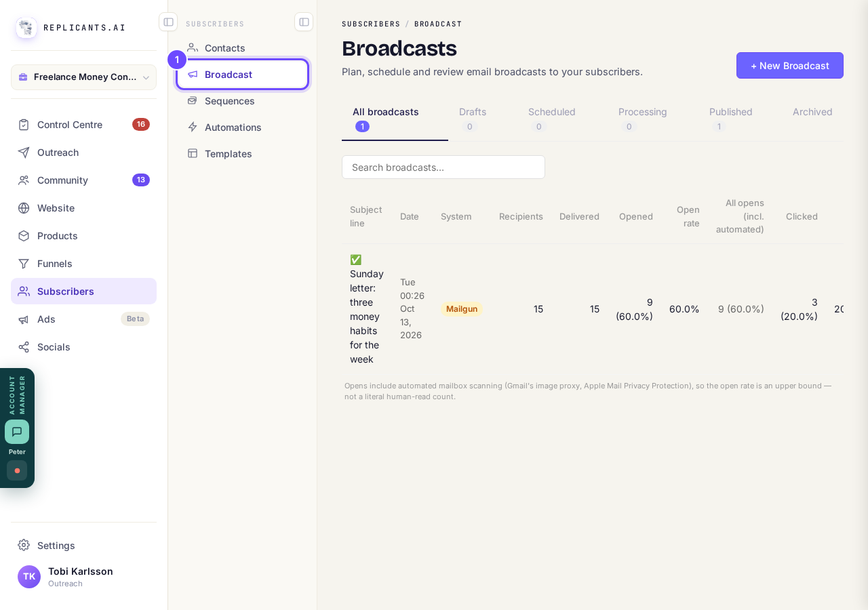Open Products box icon
This screenshot has width=868, height=610.
point(24,236)
